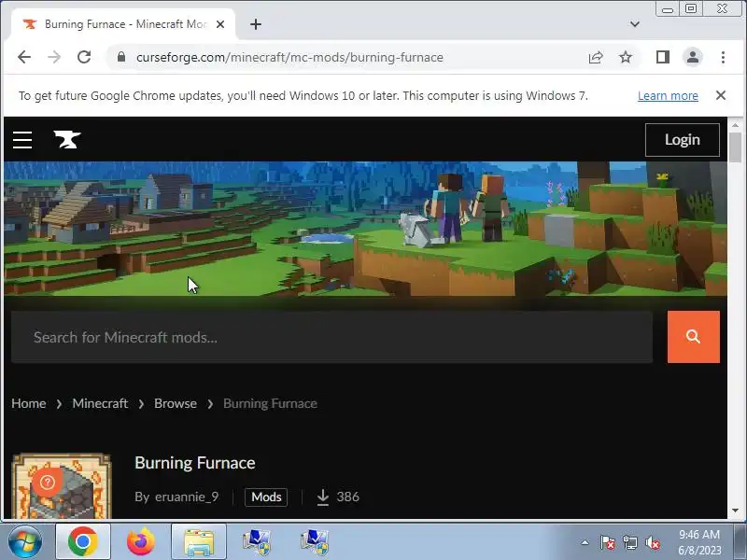The width and height of the screenshot is (747, 560).
Task: Share this page icon in address bar
Action: pos(596,57)
